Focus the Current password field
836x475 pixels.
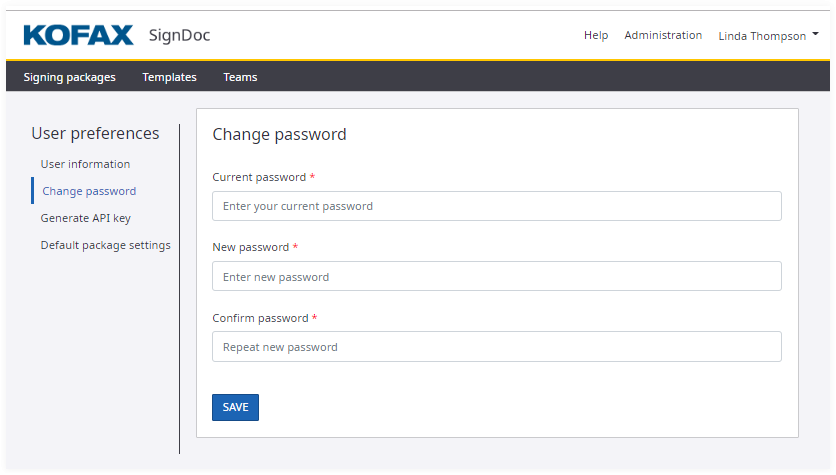pos(496,206)
